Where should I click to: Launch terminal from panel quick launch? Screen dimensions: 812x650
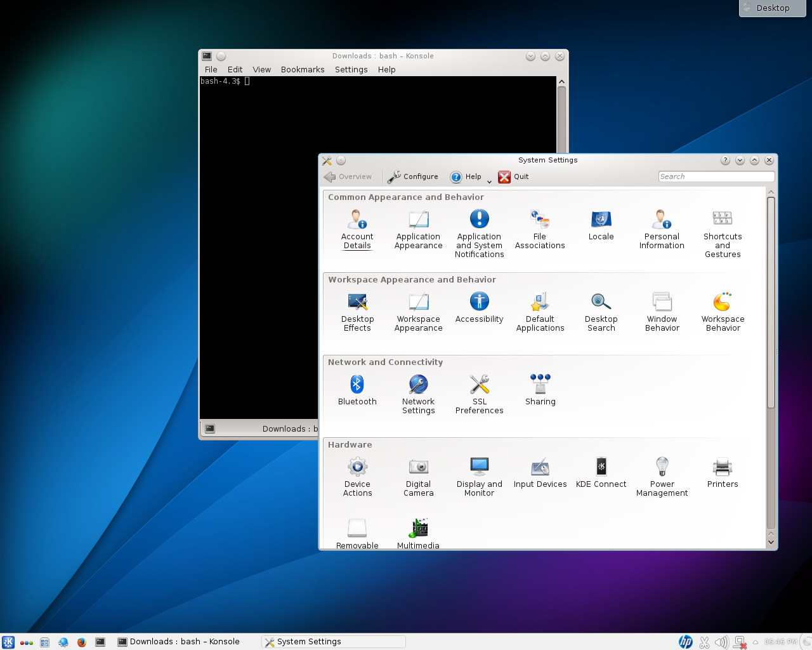click(100, 642)
